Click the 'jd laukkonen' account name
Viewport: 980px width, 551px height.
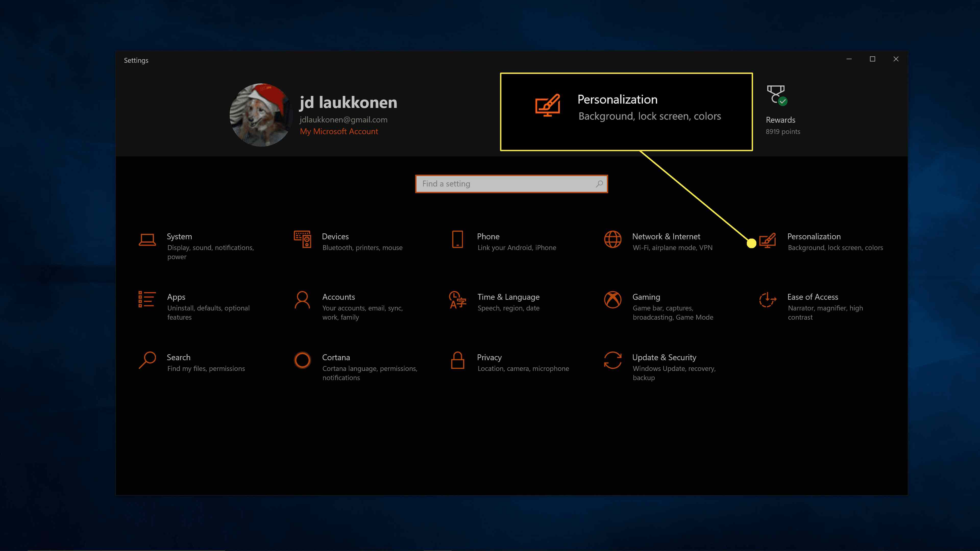[x=348, y=102]
